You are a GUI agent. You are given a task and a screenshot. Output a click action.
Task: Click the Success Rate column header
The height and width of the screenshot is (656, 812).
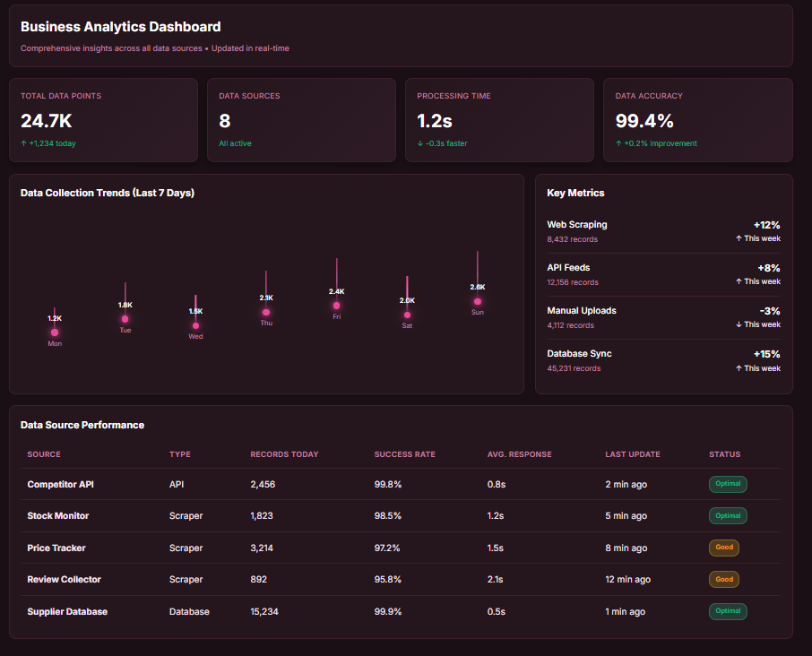(405, 454)
